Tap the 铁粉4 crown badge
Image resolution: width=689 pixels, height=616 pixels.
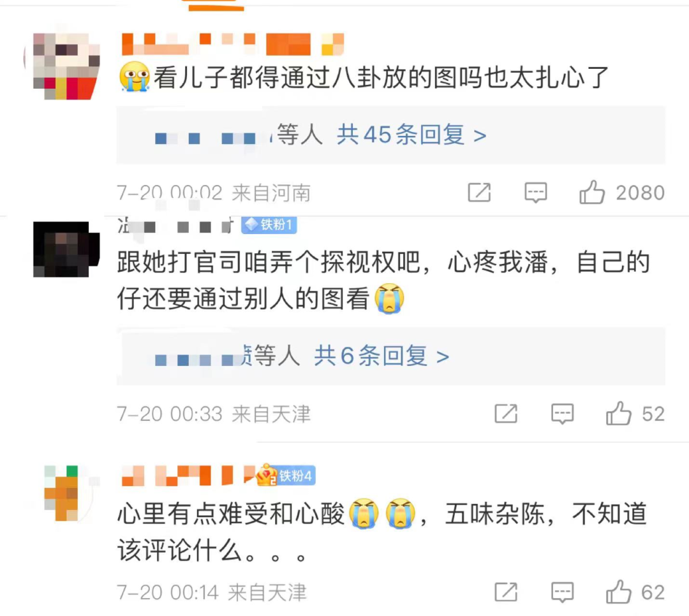point(286,476)
